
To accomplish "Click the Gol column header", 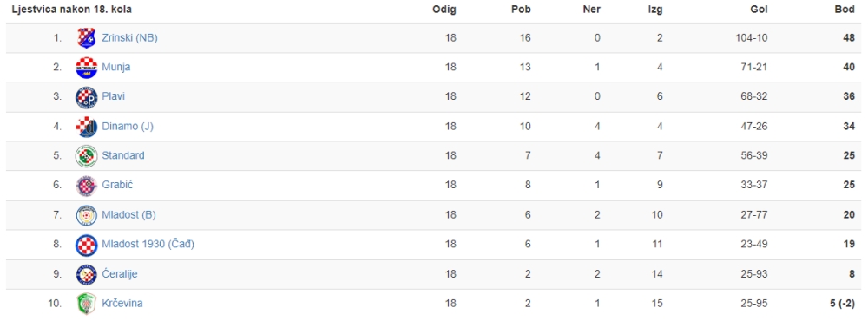I will tap(759, 10).
